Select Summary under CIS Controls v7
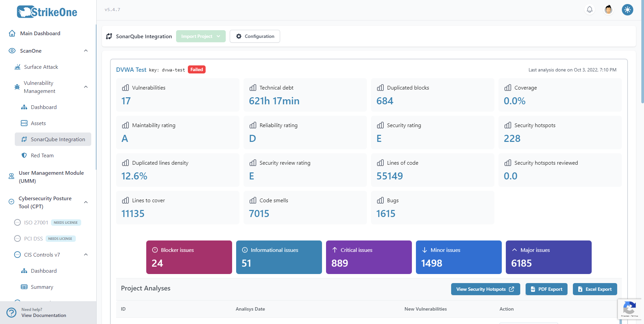This screenshot has width=644, height=324. 42,287
